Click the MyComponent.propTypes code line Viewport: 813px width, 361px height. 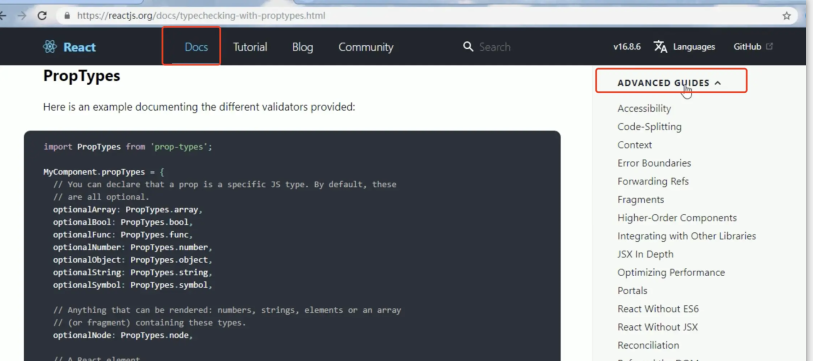coord(104,172)
